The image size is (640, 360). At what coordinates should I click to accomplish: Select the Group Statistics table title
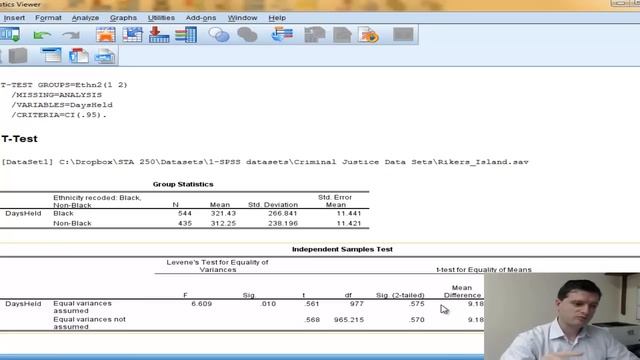tap(183, 184)
